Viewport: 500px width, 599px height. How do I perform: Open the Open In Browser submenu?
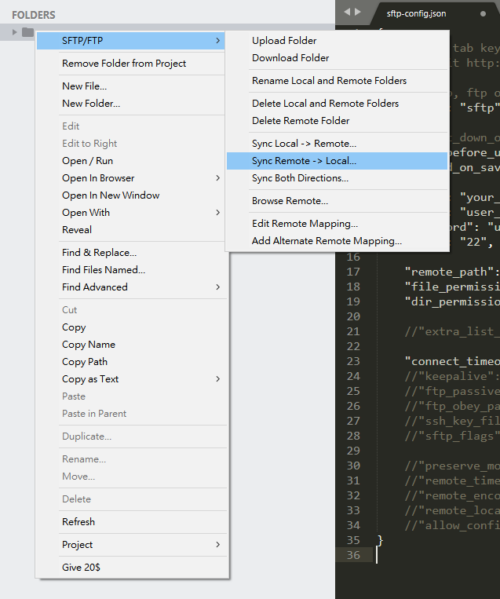pyautogui.click(x=131, y=178)
